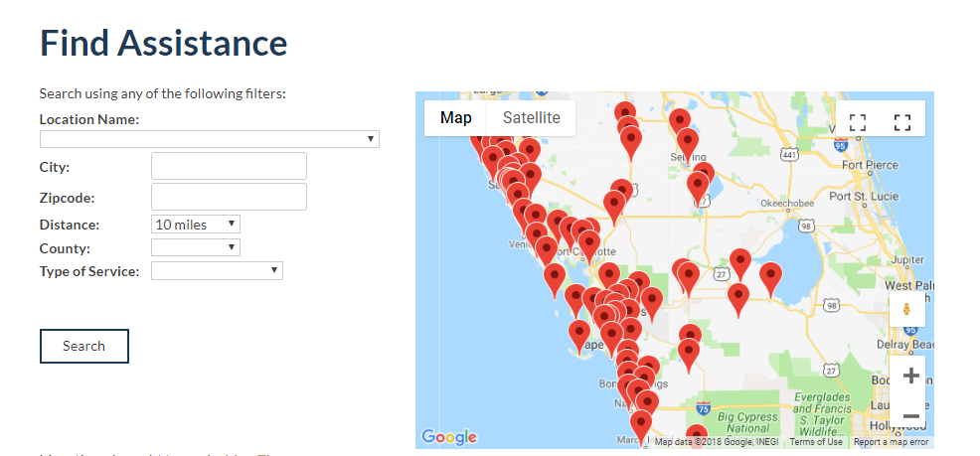This screenshot has width=980, height=456.
Task: Click the left fullscreen icon beside Satellite
Action: tap(858, 122)
